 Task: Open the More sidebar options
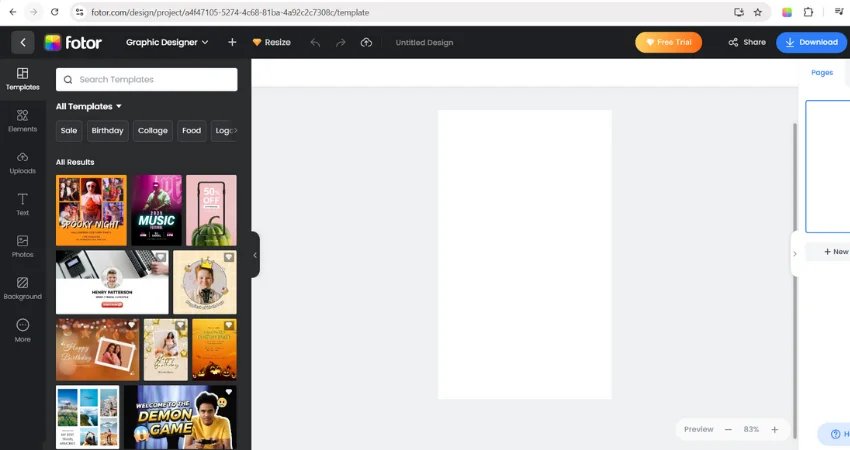click(22, 331)
